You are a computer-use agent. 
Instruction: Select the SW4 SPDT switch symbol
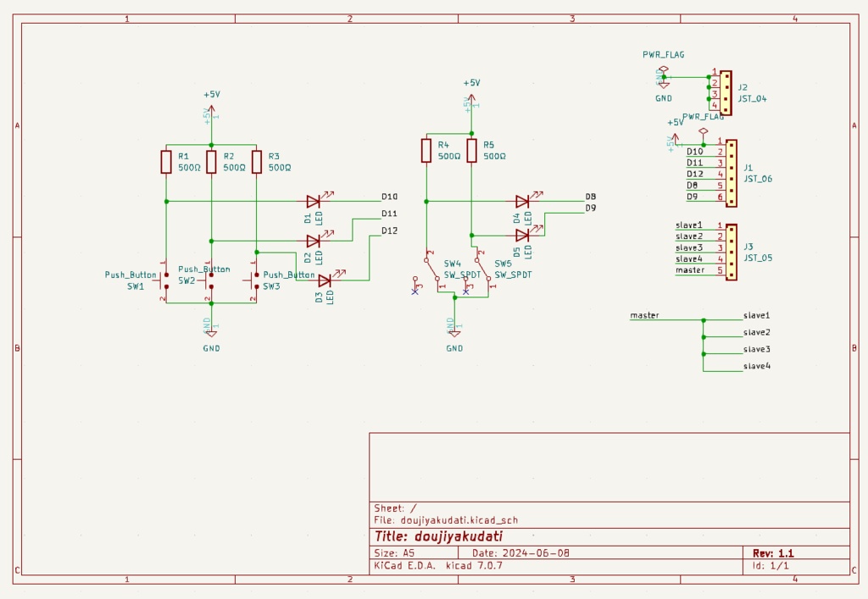pyautogui.click(x=427, y=270)
